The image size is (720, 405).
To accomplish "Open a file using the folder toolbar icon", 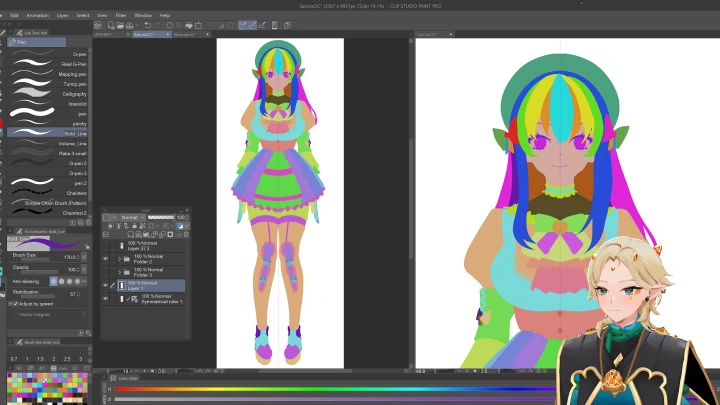I will [x=120, y=25].
